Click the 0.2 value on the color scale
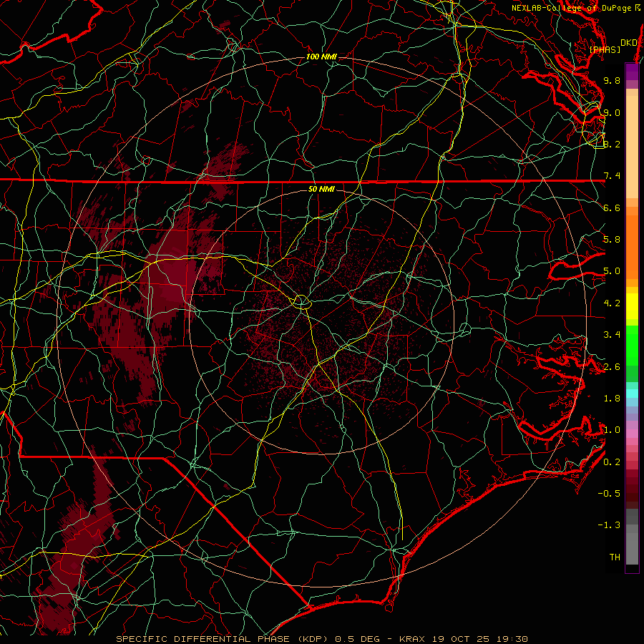The width and height of the screenshot is (644, 644). tap(612, 462)
